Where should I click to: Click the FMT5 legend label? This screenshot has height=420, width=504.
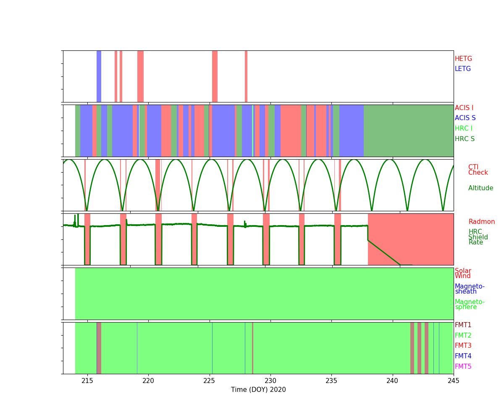pos(463,367)
